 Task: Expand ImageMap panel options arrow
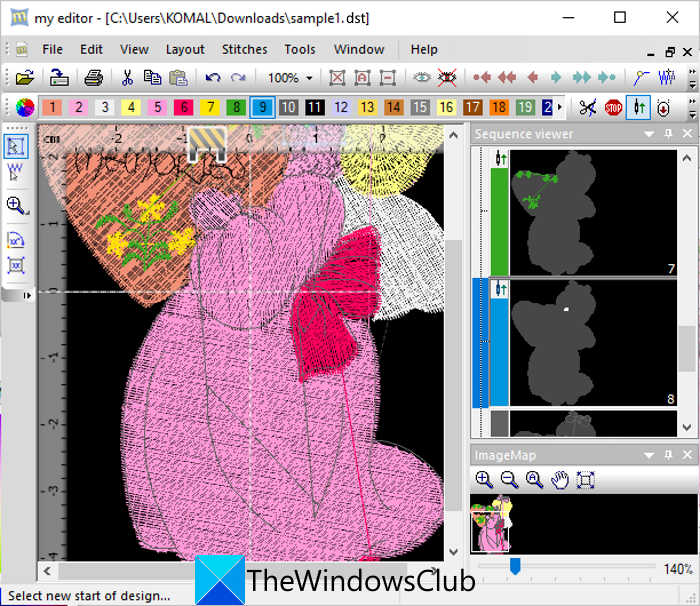pos(650,455)
